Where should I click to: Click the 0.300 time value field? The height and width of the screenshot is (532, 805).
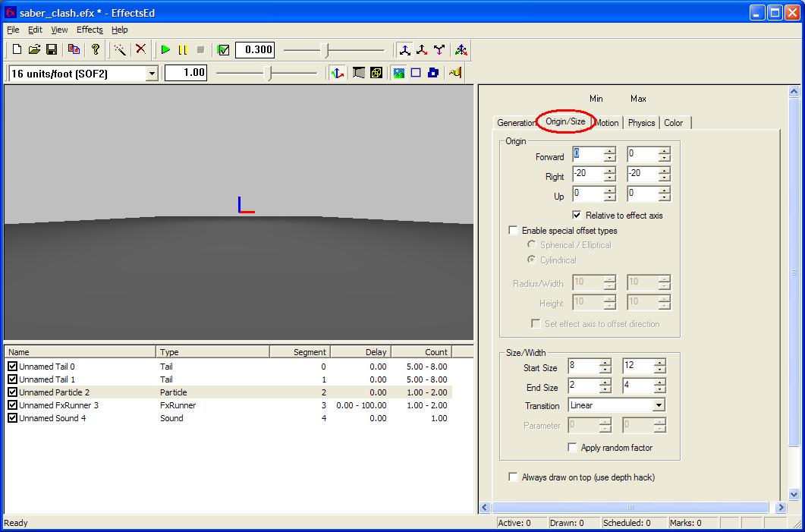click(255, 50)
